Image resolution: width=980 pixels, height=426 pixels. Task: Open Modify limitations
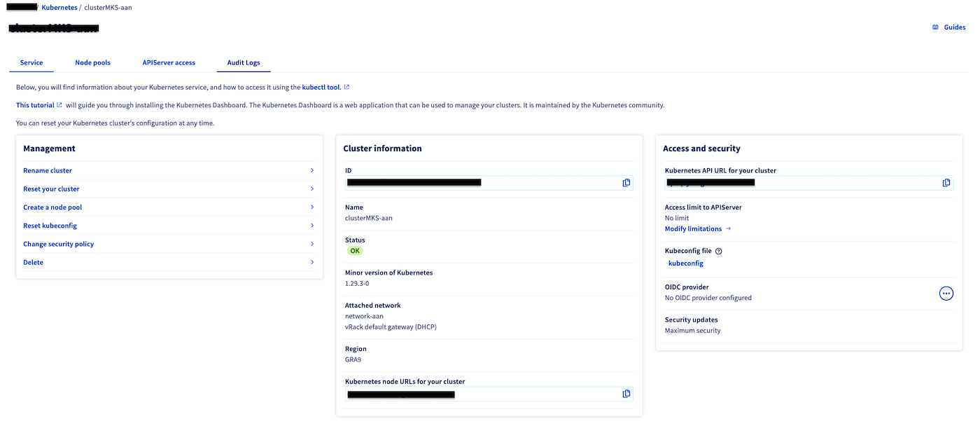(693, 228)
